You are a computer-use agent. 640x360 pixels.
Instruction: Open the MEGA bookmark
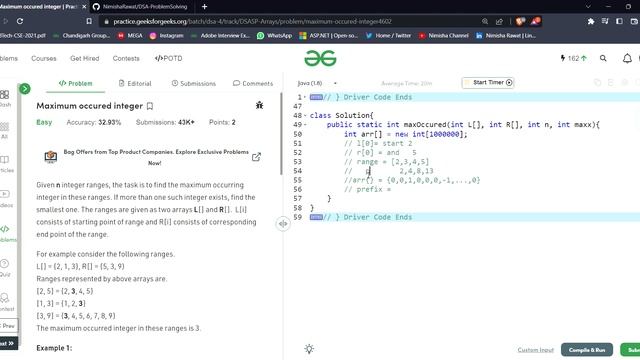click(130, 36)
